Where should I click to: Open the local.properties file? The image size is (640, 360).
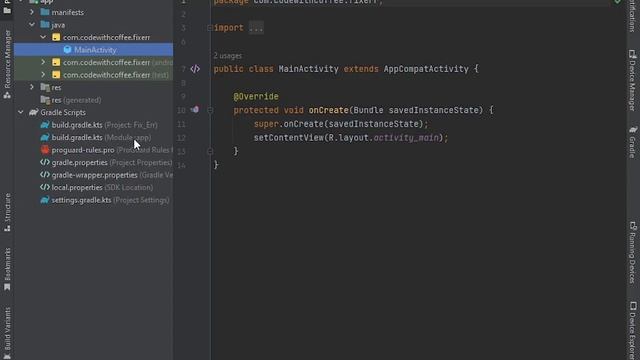(102, 187)
